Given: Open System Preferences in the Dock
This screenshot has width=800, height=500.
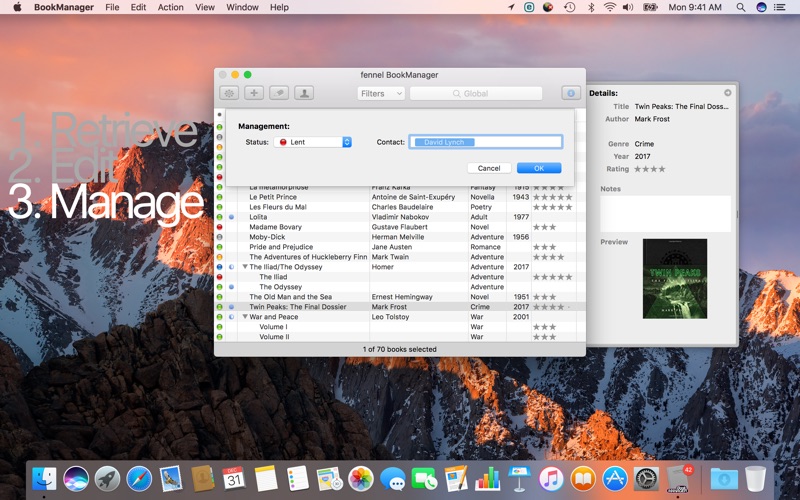Looking at the screenshot, I should [646, 479].
